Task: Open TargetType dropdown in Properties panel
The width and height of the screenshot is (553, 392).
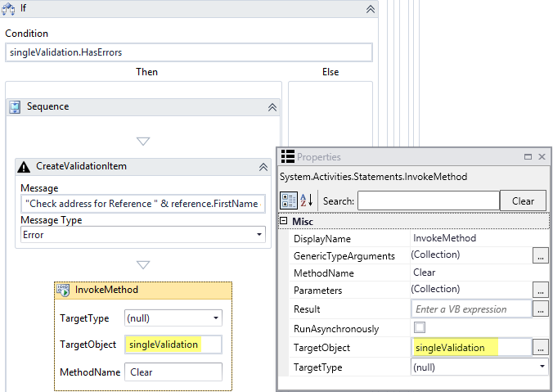Action: click(x=541, y=367)
